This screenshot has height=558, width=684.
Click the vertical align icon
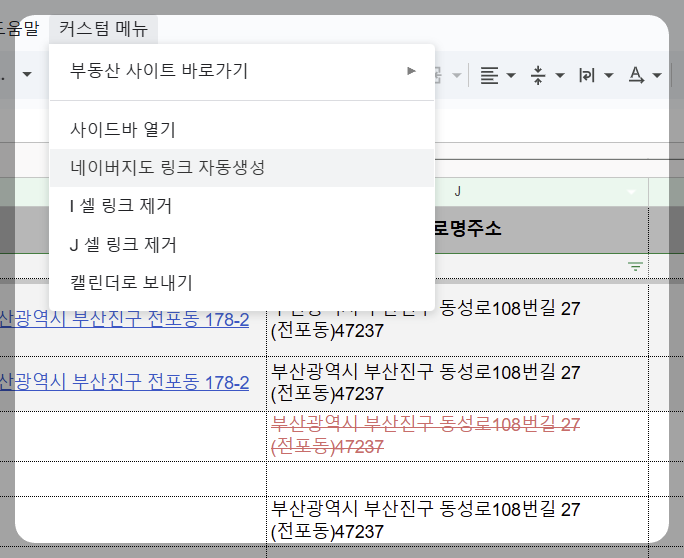coord(538,75)
